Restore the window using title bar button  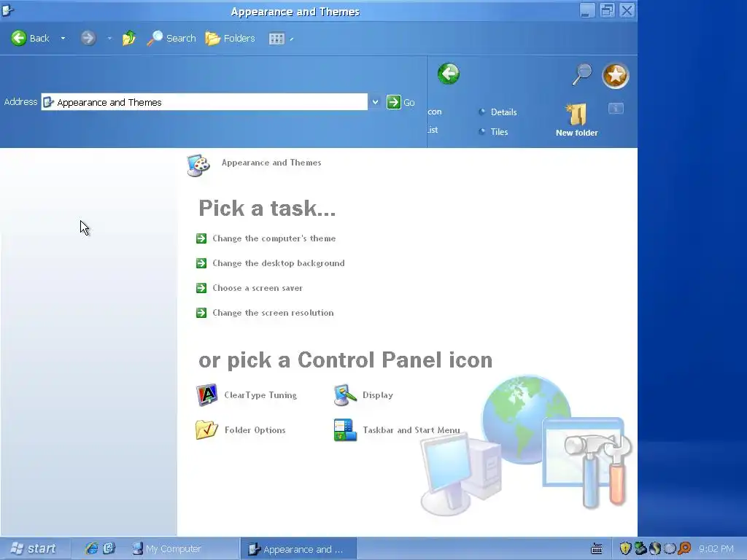click(607, 10)
